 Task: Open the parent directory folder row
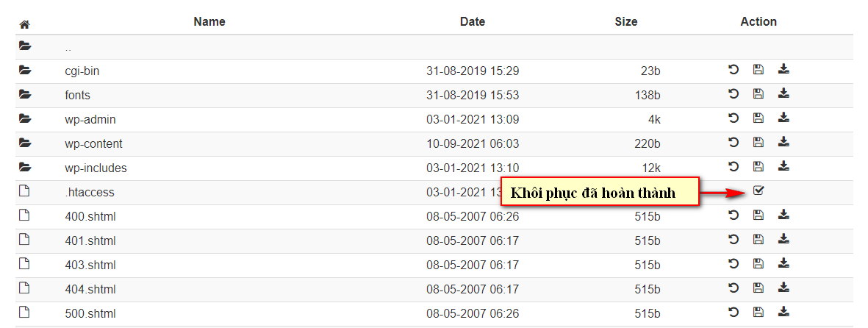tap(434, 47)
